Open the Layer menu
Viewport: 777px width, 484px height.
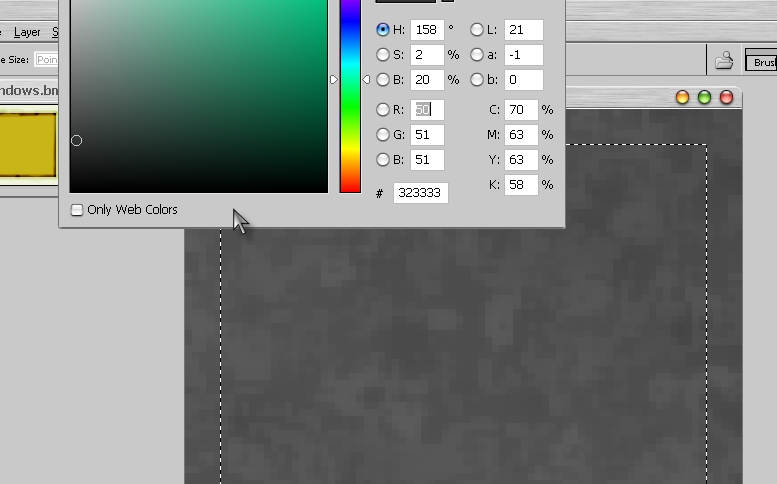(x=27, y=32)
